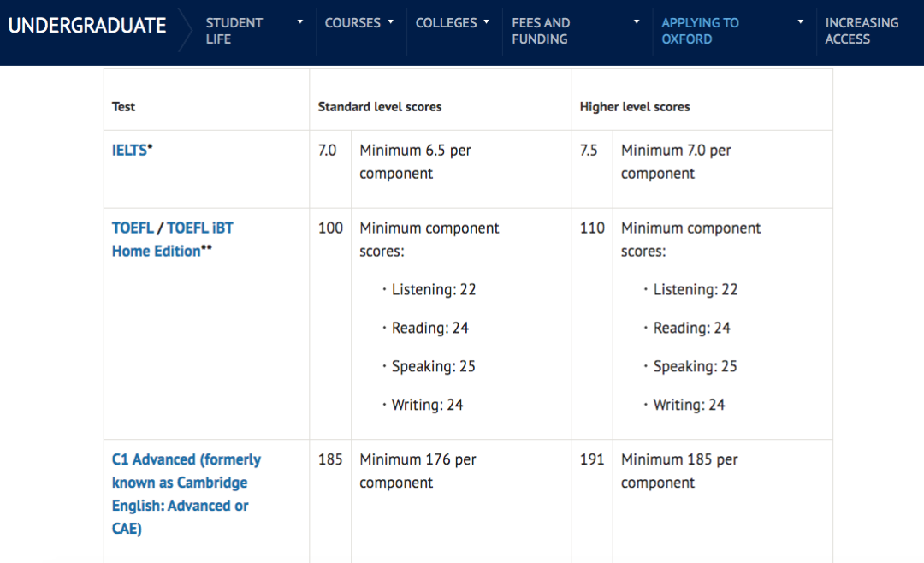The height and width of the screenshot is (563, 924).
Task: Click the Applying to Oxford dropdown arrow
Action: (801, 22)
